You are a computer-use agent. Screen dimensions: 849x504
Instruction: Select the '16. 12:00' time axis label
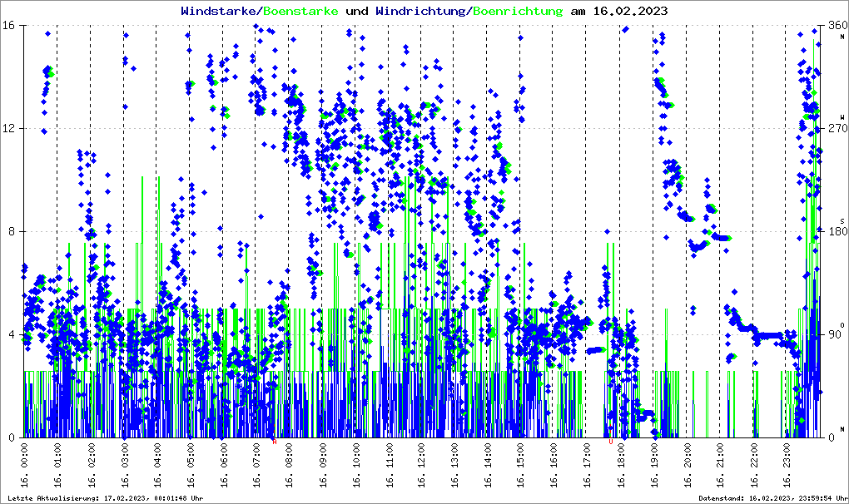click(x=421, y=466)
